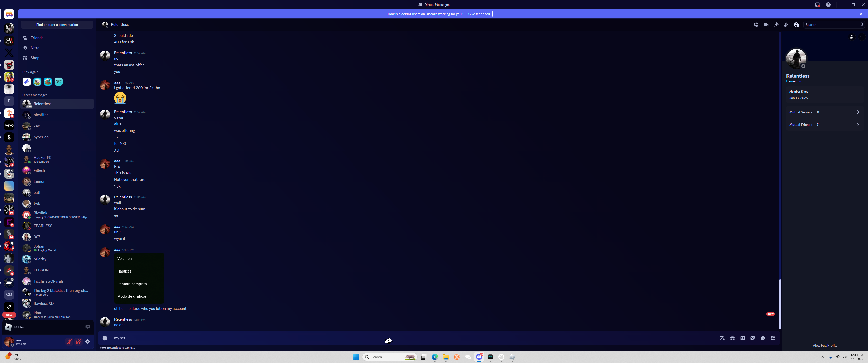Open the apps launcher icon
This screenshot has height=363, width=868.
[773, 338]
